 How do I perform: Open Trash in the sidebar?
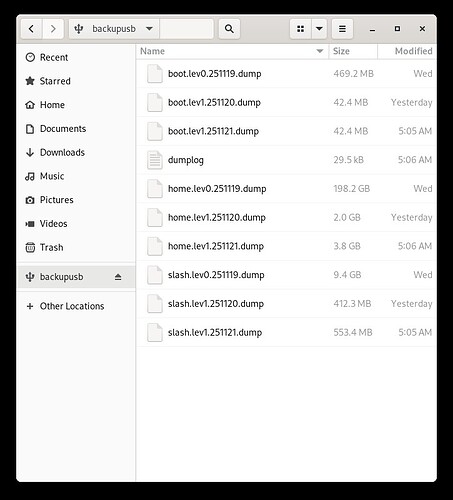pos(77,248)
